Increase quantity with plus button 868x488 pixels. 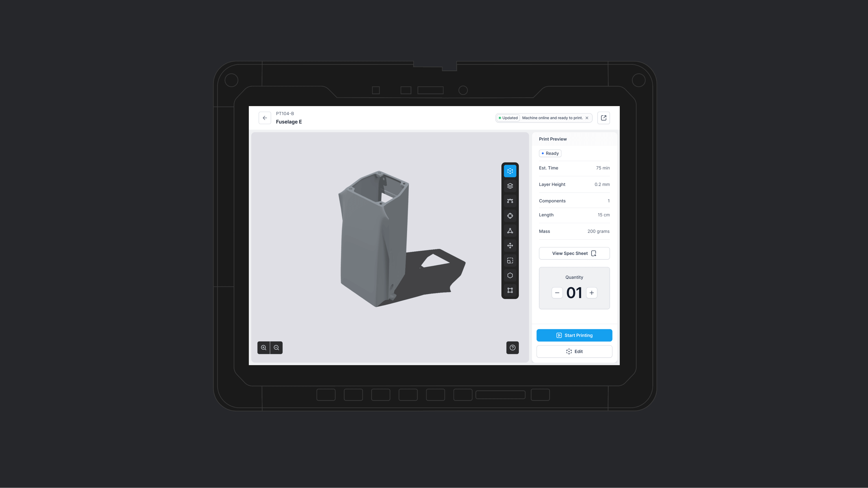tap(592, 293)
